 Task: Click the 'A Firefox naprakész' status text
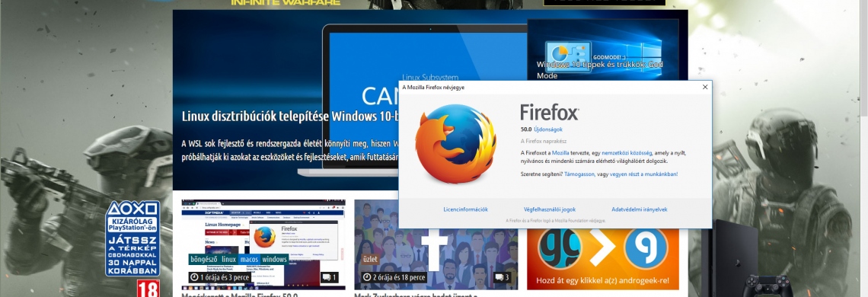coord(543,142)
